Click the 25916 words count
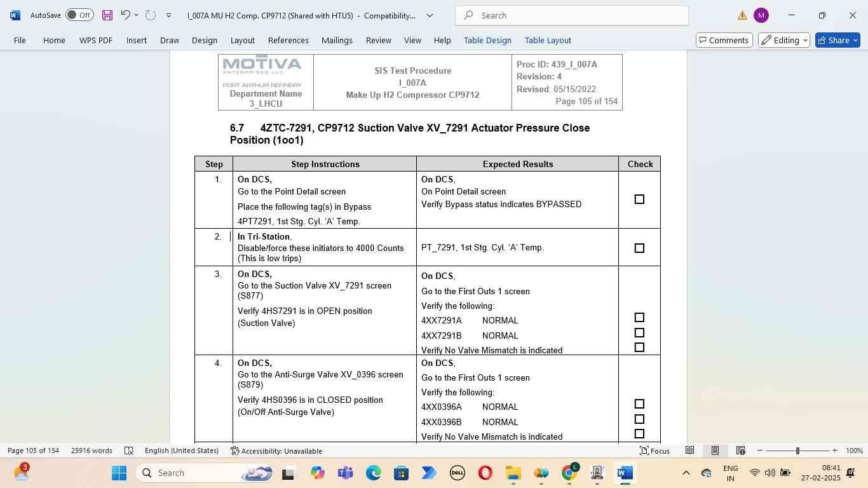The image size is (868, 488). pos(92,451)
